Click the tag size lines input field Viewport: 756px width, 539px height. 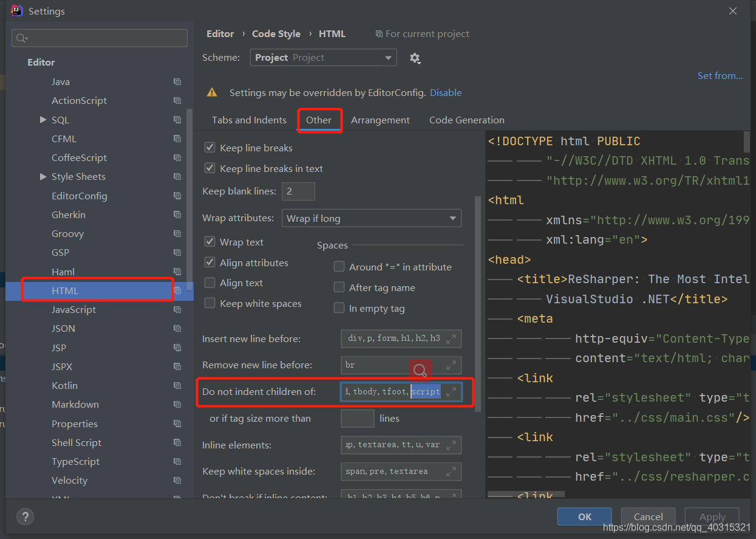pos(357,419)
